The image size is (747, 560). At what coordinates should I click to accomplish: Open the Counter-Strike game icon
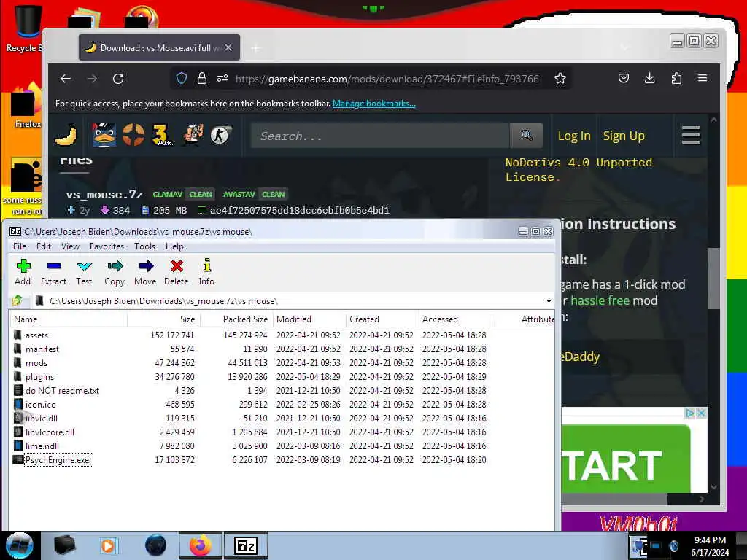[220, 135]
